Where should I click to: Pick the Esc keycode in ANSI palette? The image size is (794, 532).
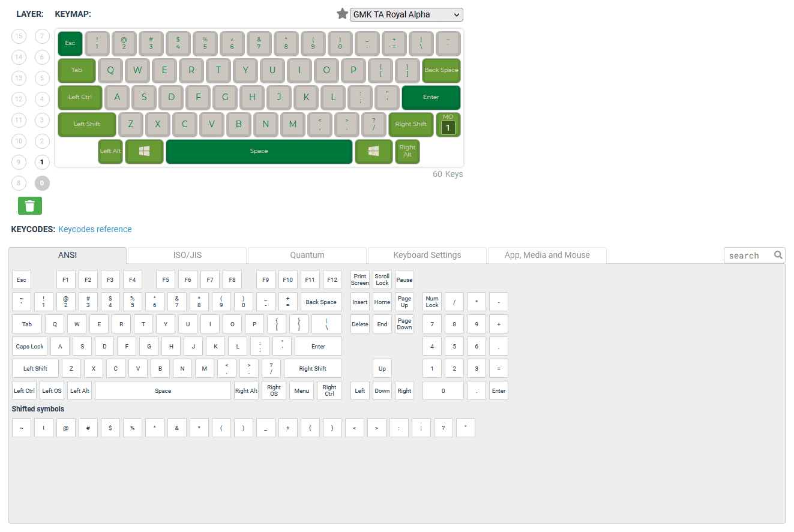click(x=22, y=279)
